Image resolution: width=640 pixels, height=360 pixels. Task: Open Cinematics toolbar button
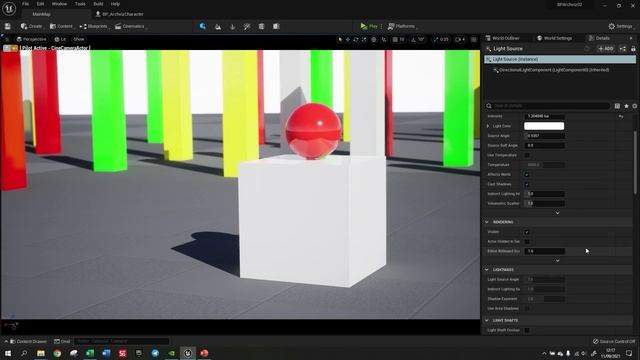tap(130, 26)
